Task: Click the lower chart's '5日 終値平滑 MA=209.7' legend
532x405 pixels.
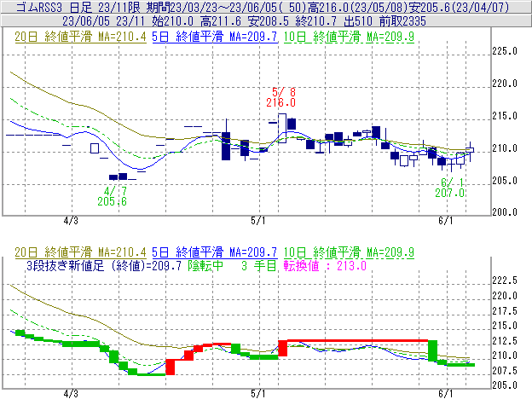Action: (215, 252)
